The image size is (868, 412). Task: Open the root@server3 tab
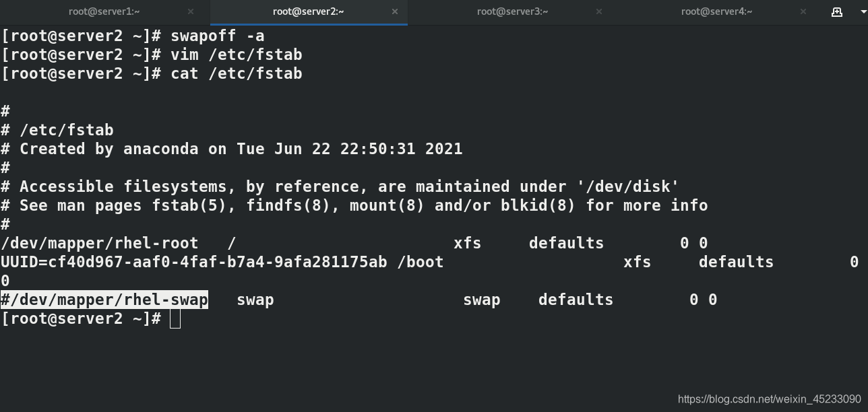coord(512,11)
